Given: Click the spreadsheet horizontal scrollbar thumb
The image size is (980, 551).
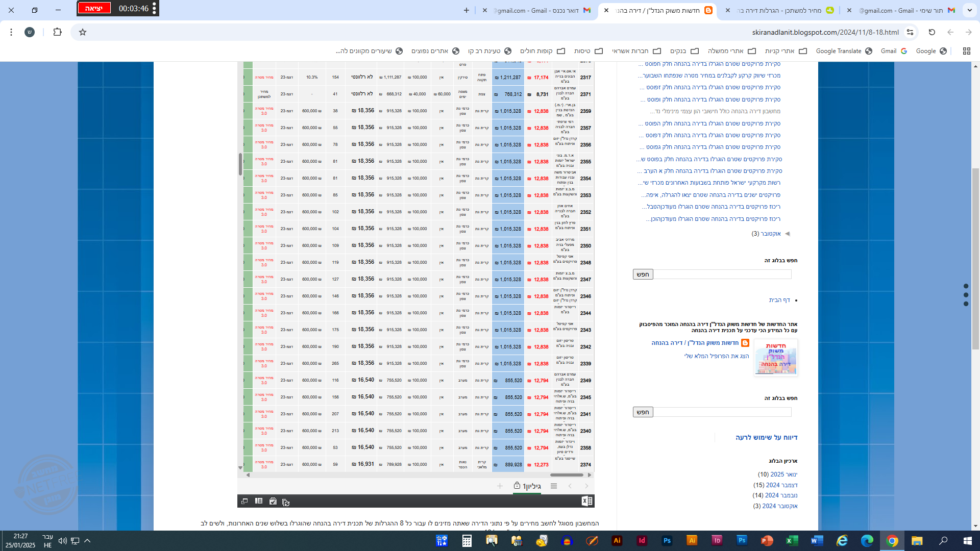Looking at the screenshot, I should pos(566,475).
